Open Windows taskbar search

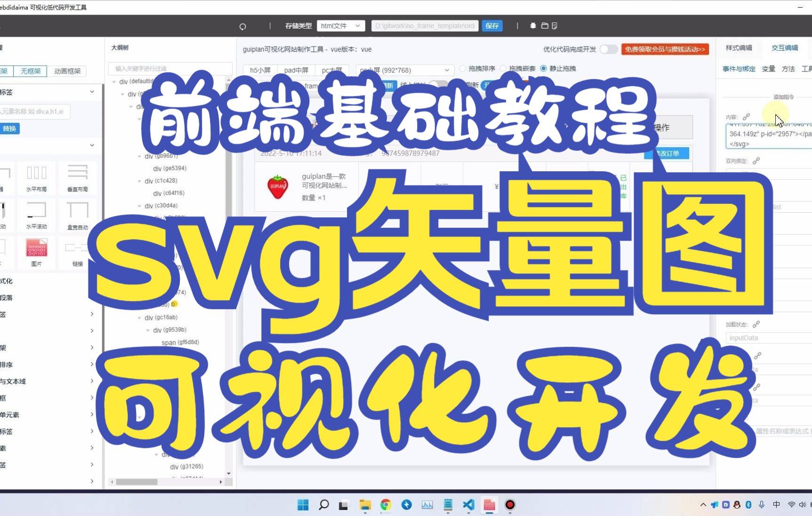pyautogui.click(x=324, y=505)
